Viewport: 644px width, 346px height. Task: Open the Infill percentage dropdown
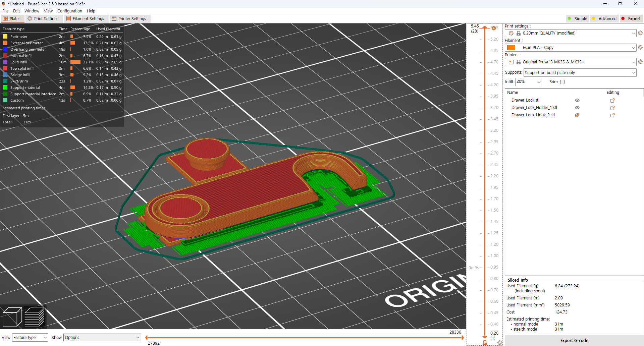coord(529,82)
